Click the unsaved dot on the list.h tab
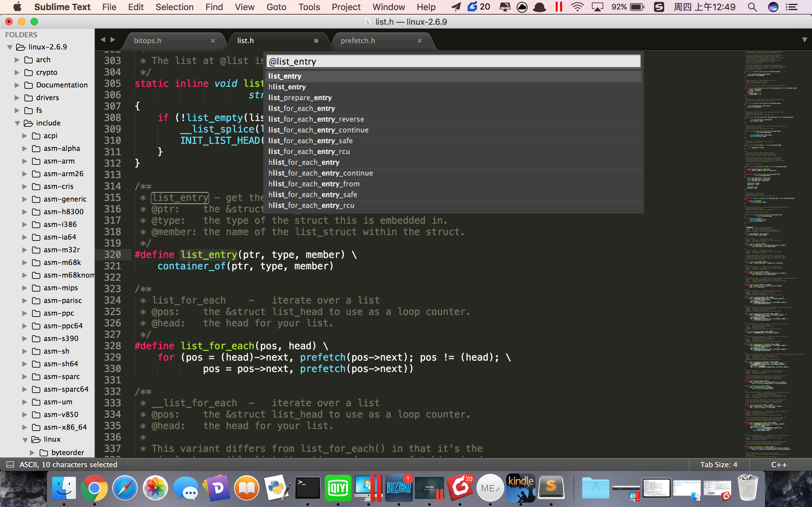812x507 pixels. point(316,41)
